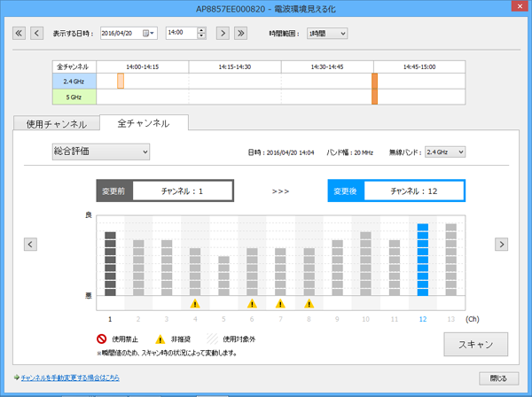Click the blue channel label 12

[x=423, y=319]
